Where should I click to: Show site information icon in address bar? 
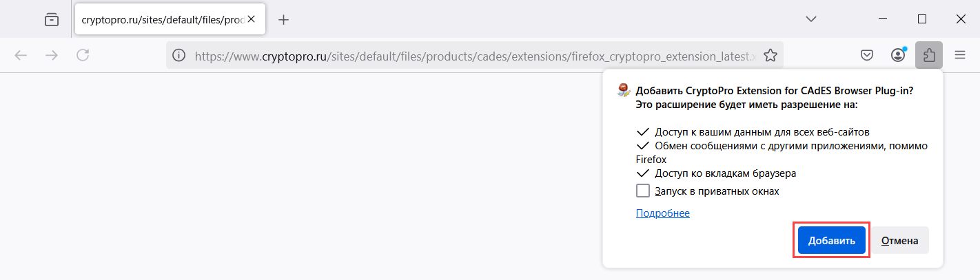(178, 55)
